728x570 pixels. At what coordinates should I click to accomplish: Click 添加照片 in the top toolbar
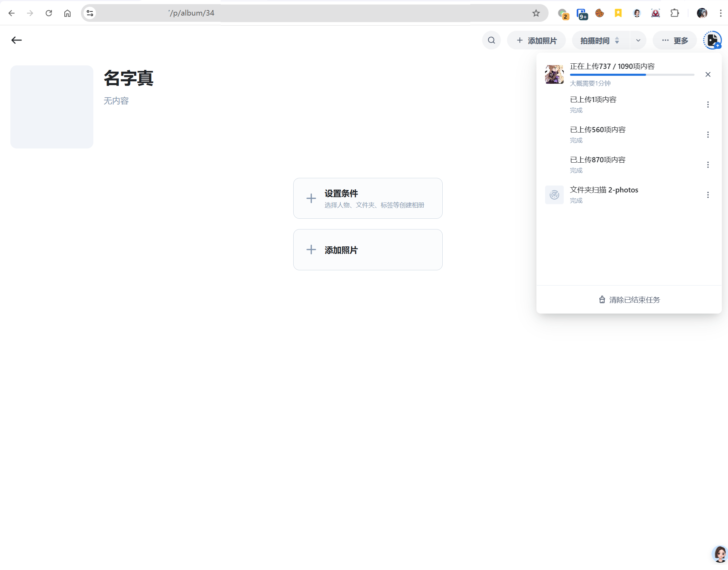click(536, 40)
